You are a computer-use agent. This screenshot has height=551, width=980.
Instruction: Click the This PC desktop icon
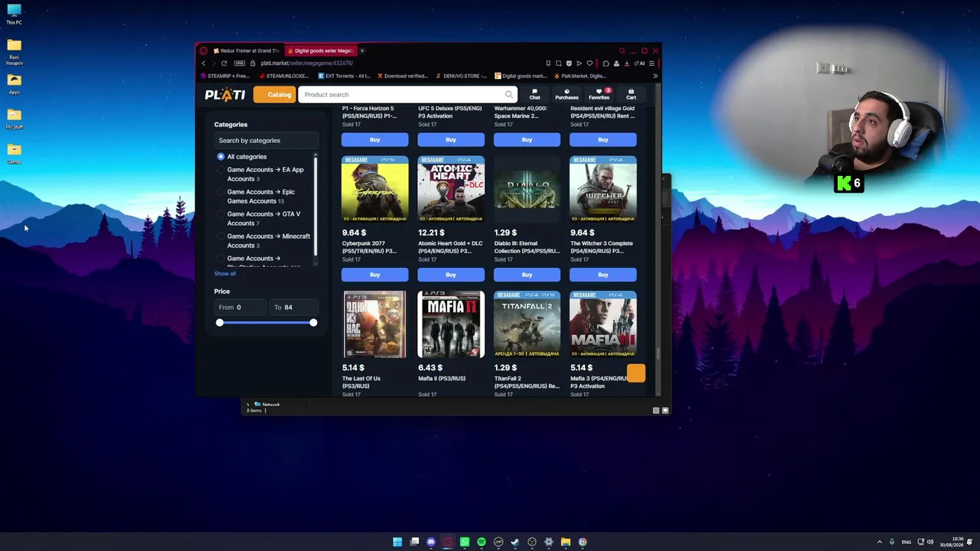tap(14, 14)
